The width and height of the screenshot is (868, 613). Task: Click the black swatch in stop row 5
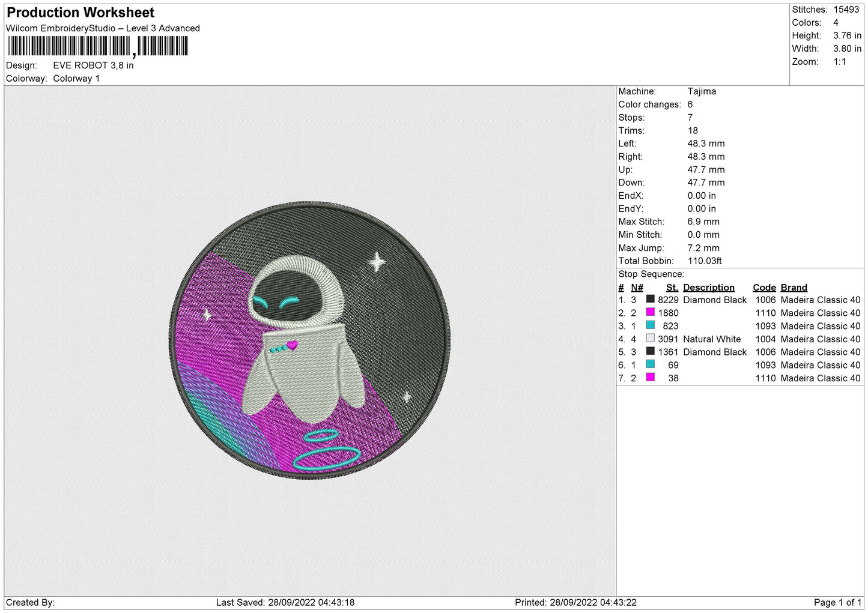(650, 351)
